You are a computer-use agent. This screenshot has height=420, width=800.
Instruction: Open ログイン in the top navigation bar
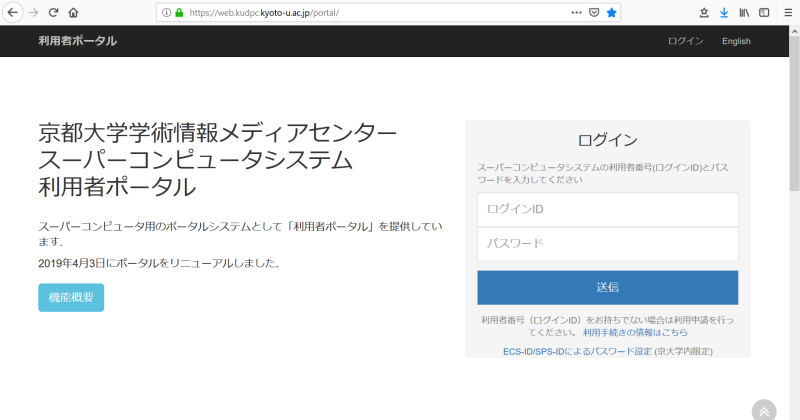685,41
